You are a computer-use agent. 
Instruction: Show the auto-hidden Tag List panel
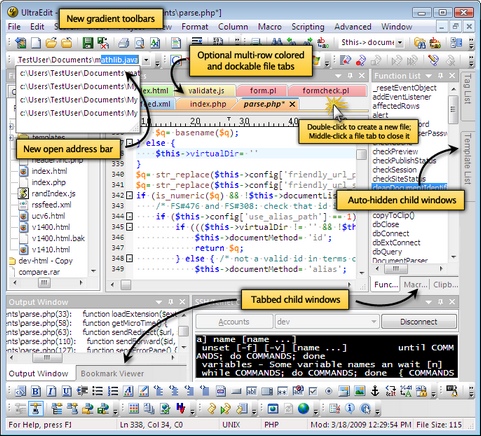pos(467,89)
